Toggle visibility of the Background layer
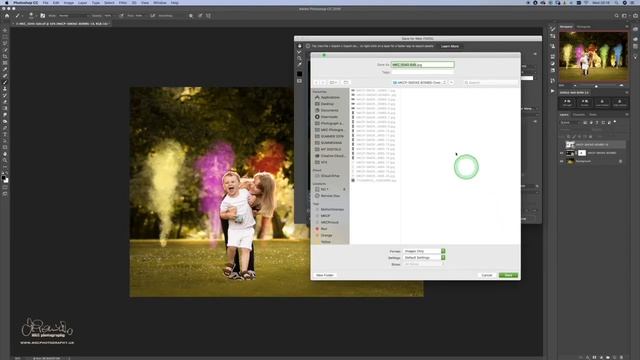The height and width of the screenshot is (360, 640). (x=562, y=161)
